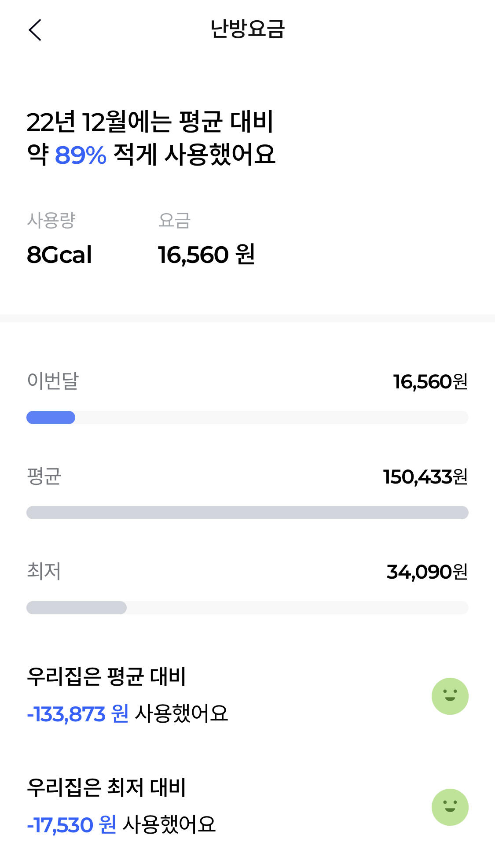Click the 난방요금 page title
Image resolution: width=495 pixels, height=868 pixels.
coord(248,29)
